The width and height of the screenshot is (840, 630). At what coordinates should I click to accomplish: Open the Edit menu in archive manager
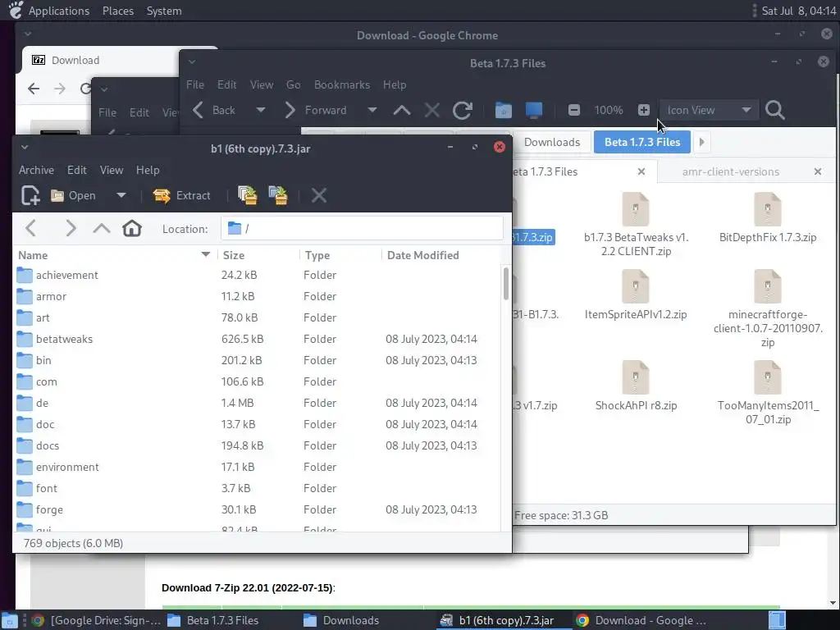coord(76,170)
